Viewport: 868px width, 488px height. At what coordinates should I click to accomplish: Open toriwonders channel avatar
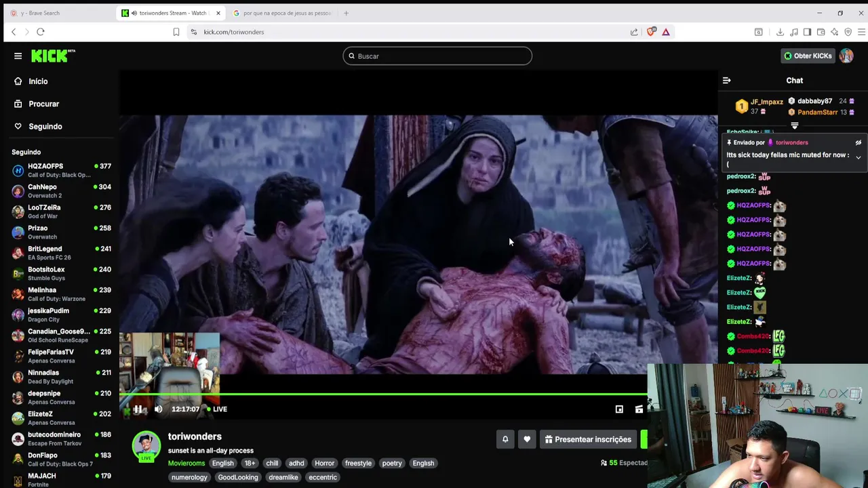pyautogui.click(x=146, y=446)
